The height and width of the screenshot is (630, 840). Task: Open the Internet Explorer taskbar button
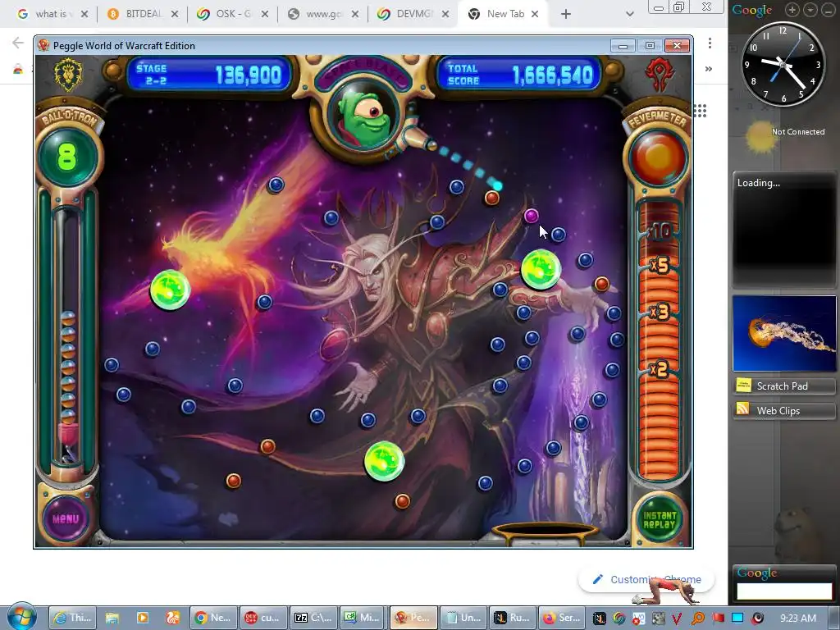point(73,618)
